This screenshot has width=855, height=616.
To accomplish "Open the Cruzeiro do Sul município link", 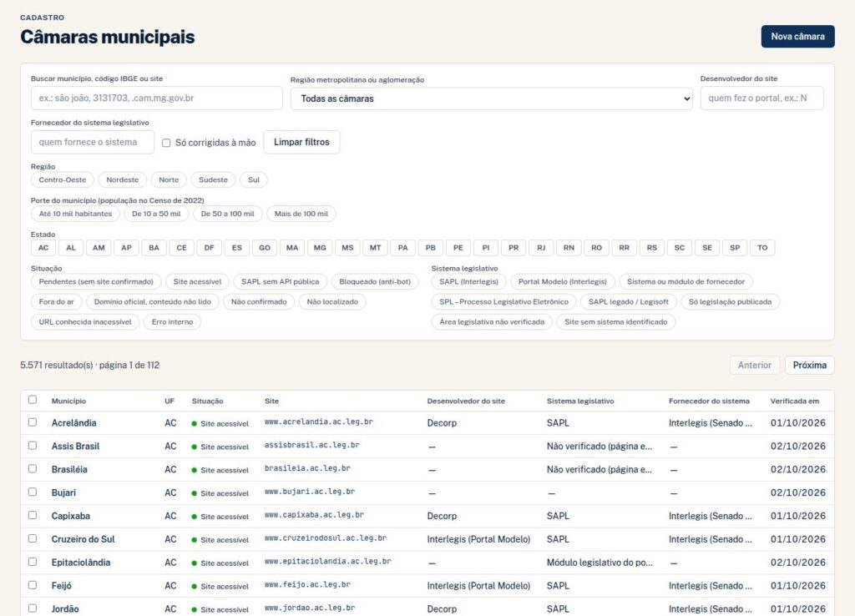I will click(83, 539).
